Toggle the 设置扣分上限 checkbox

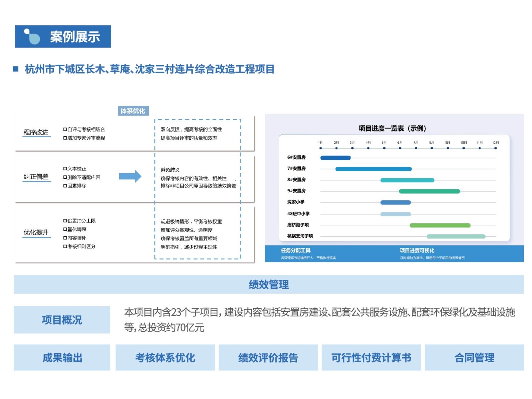65,221
